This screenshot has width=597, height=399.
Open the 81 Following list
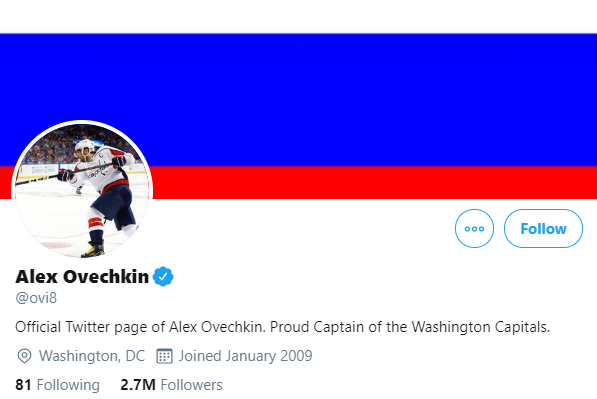point(57,385)
